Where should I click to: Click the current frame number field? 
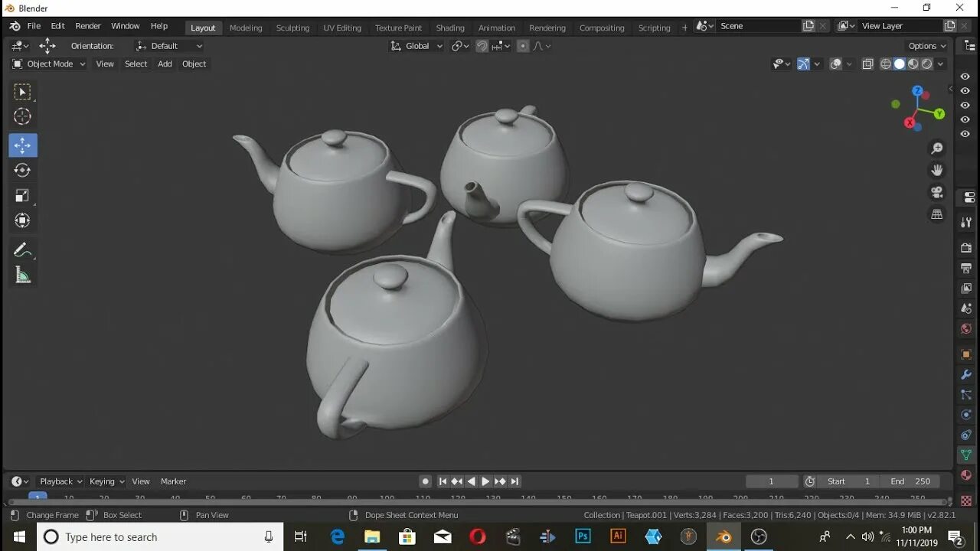coord(772,481)
